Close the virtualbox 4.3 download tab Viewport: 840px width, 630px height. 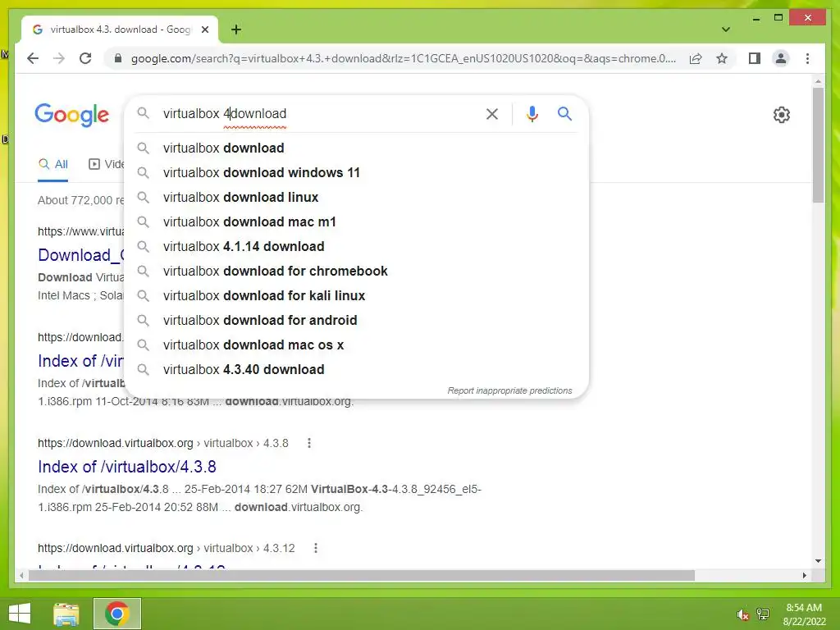(x=204, y=30)
